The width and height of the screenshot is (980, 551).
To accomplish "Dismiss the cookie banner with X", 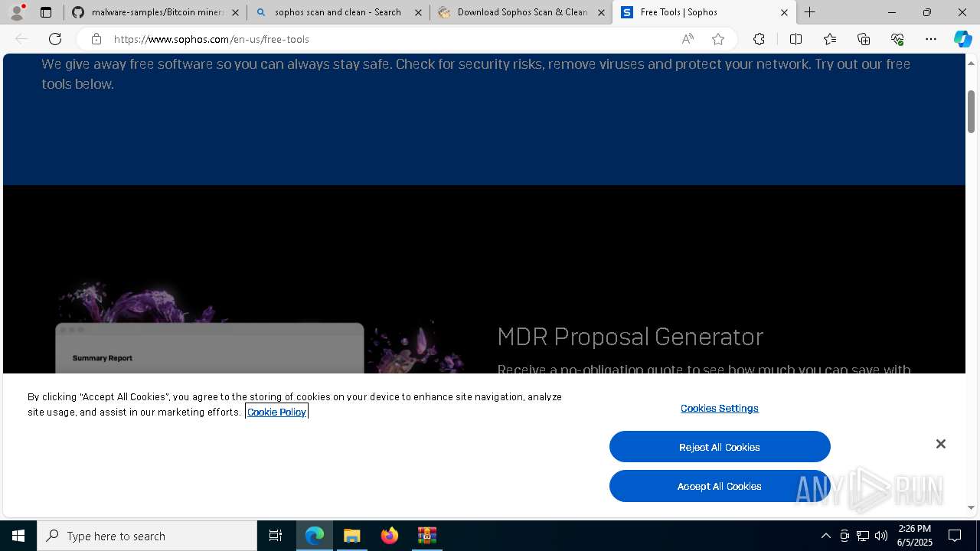I will click(x=941, y=444).
